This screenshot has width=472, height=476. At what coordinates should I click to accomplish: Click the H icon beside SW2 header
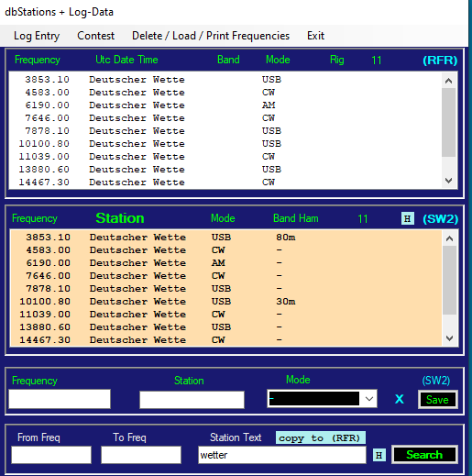click(408, 218)
